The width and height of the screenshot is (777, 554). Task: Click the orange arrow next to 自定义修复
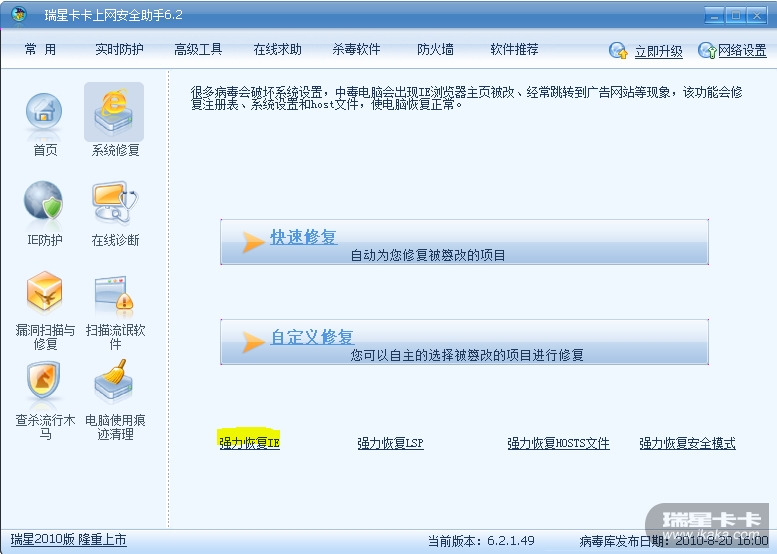(x=253, y=342)
